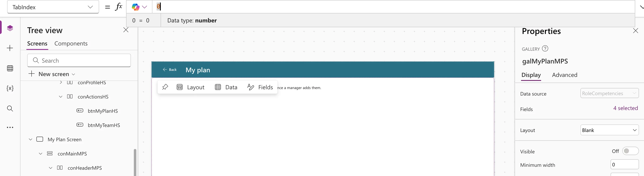Viewport: 644px width, 176px height.
Task: Open the more options ellipsis in sidebar
Action: point(10,127)
